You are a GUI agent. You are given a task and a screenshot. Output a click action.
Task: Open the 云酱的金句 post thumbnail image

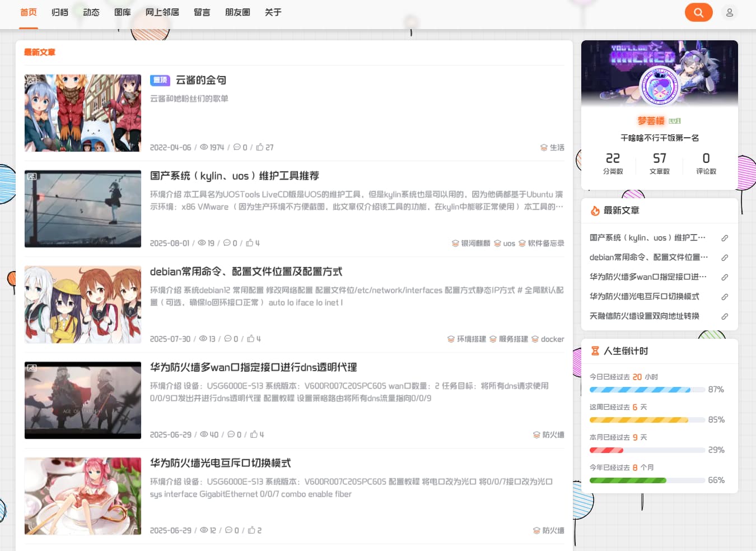pos(83,113)
